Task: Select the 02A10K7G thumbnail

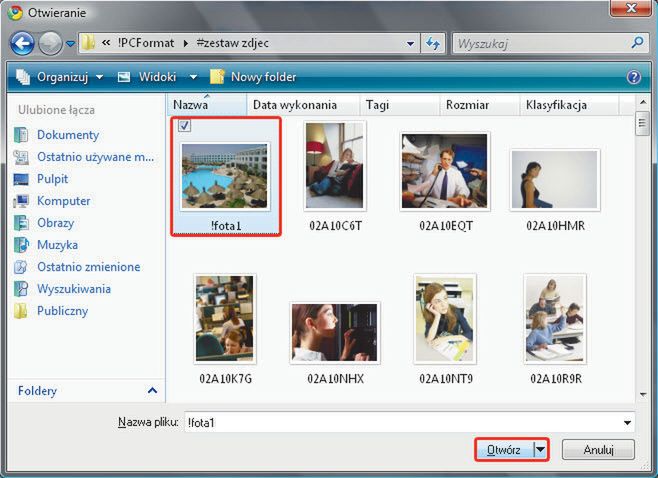Action: coord(225,319)
